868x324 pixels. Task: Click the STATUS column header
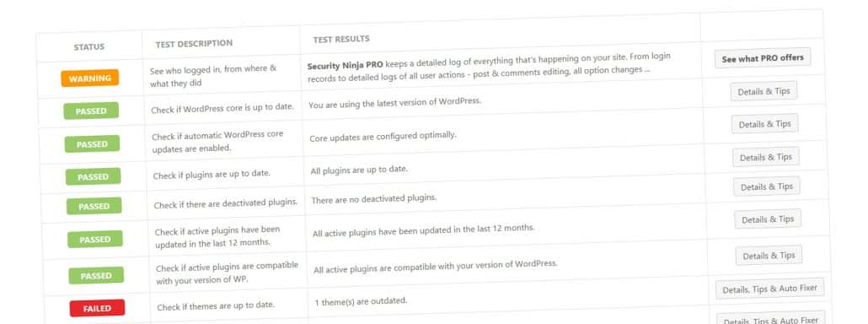pos(89,47)
